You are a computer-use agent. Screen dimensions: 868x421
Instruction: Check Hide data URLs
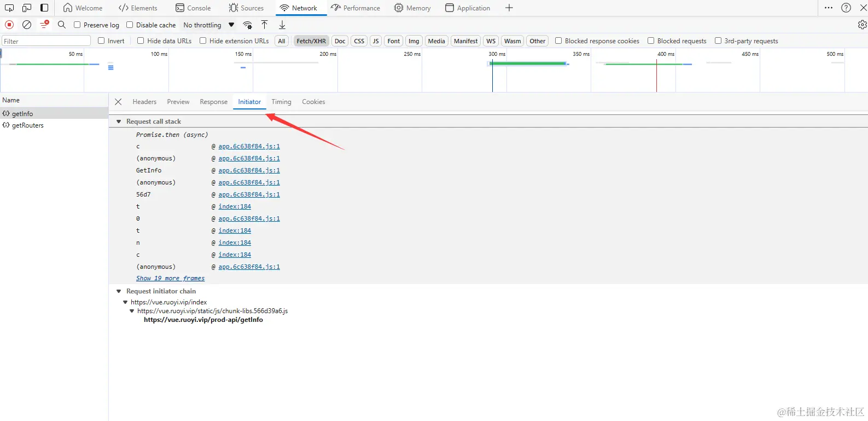141,41
